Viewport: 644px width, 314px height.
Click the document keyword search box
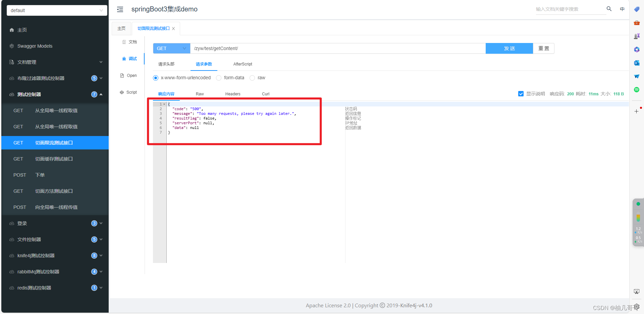570,9
